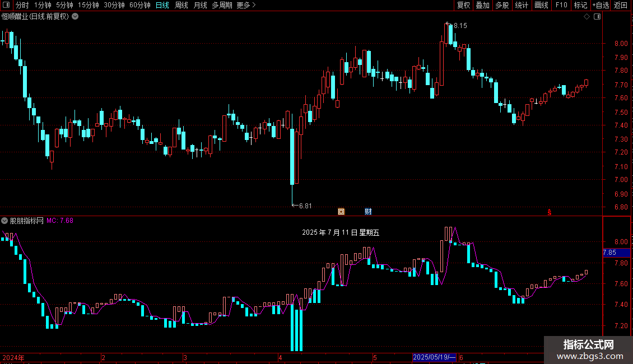Click the 财 financial marker icon

tap(368, 212)
